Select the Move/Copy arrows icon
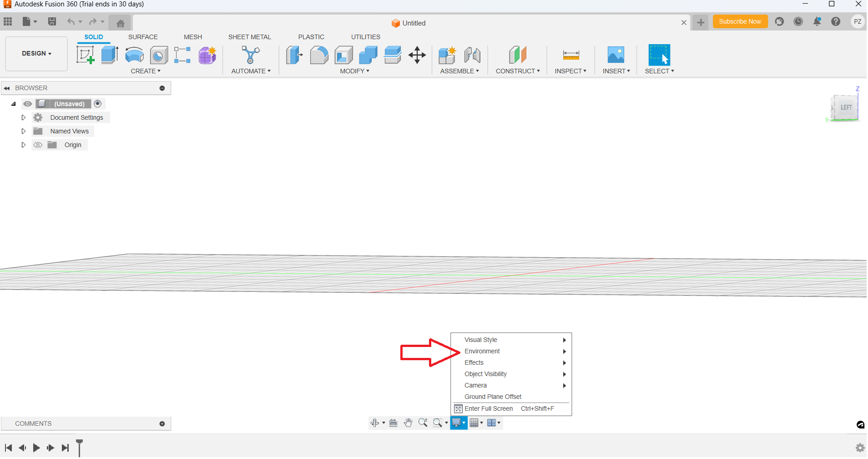Image resolution: width=868 pixels, height=459 pixels. pyautogui.click(x=417, y=55)
